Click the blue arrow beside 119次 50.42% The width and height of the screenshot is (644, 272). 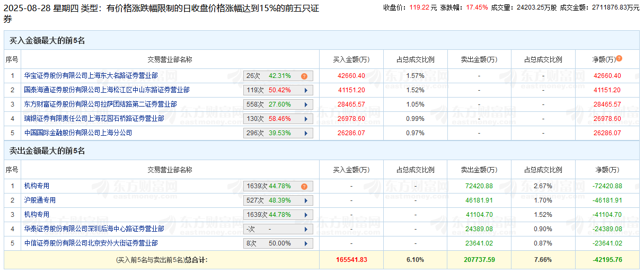click(306, 90)
